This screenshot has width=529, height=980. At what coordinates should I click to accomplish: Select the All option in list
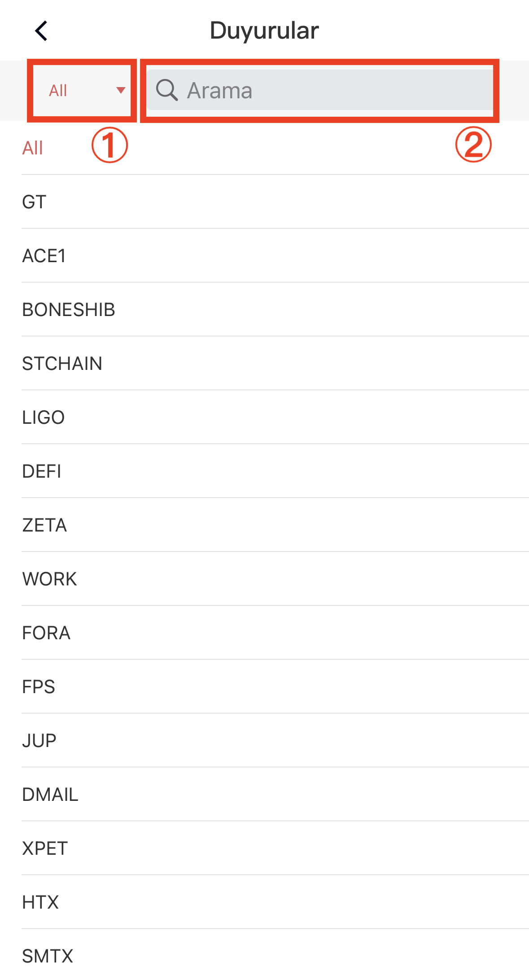pyautogui.click(x=33, y=148)
